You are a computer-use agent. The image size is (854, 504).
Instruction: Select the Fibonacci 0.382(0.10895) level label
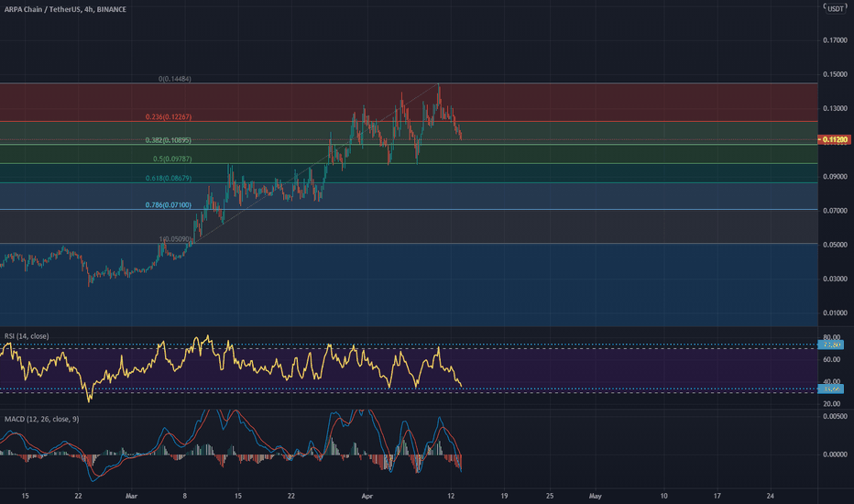[x=169, y=140]
